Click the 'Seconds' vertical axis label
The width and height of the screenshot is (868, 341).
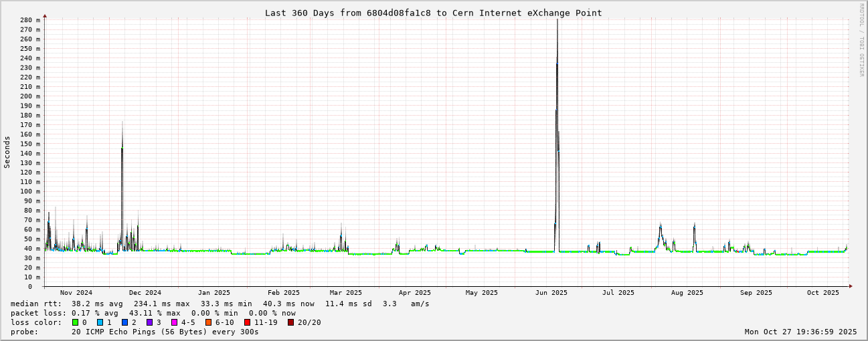[x=7, y=152]
